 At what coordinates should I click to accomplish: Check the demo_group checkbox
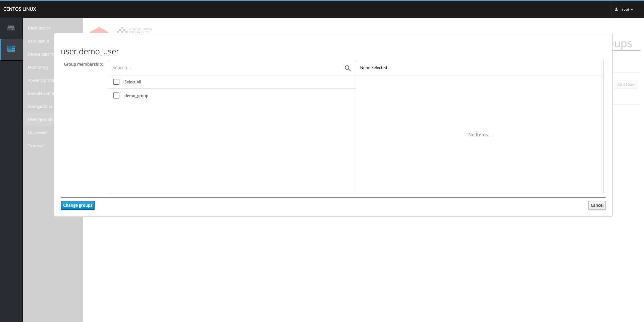[x=116, y=95]
